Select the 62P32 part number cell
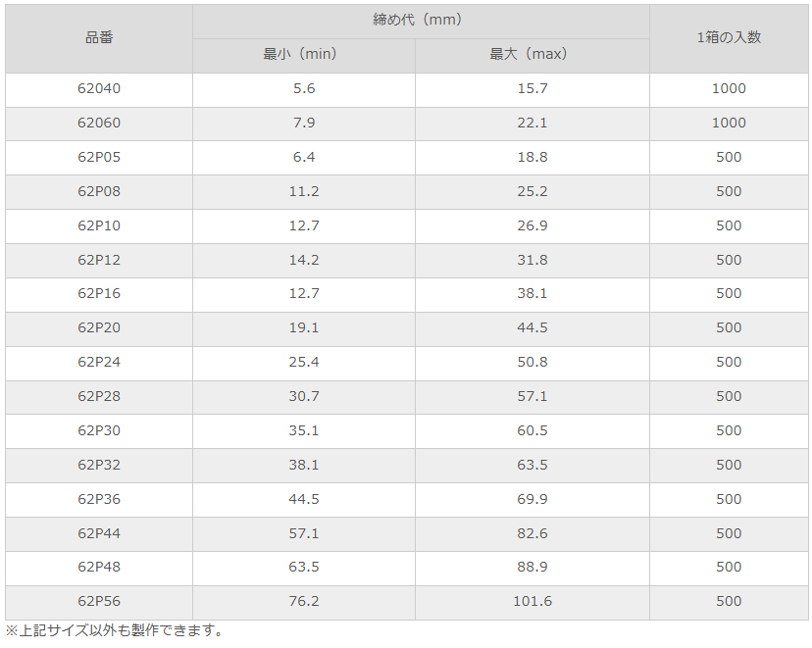This screenshot has height=648, width=812. (98, 465)
